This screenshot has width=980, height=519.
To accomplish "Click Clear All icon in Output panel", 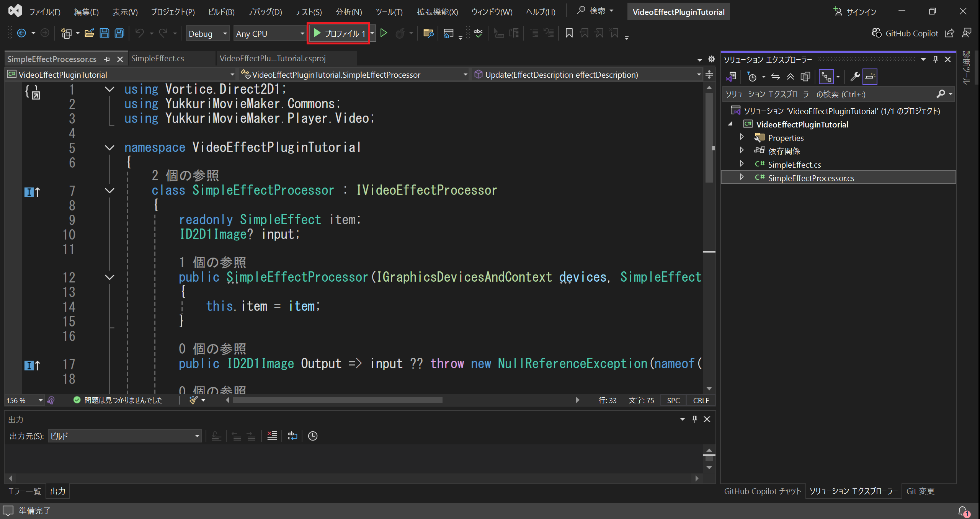I will click(x=272, y=436).
